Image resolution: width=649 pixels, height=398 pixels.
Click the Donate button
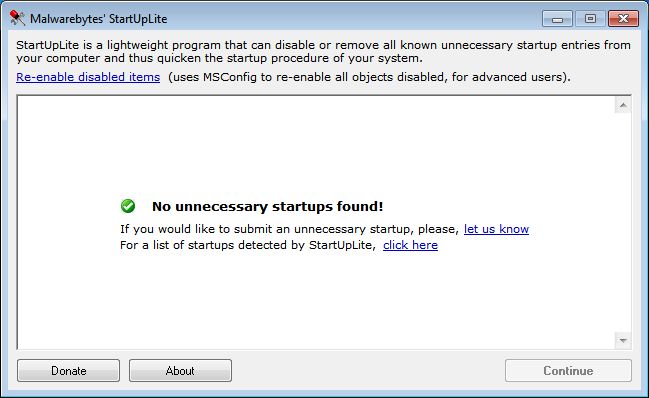click(x=68, y=370)
